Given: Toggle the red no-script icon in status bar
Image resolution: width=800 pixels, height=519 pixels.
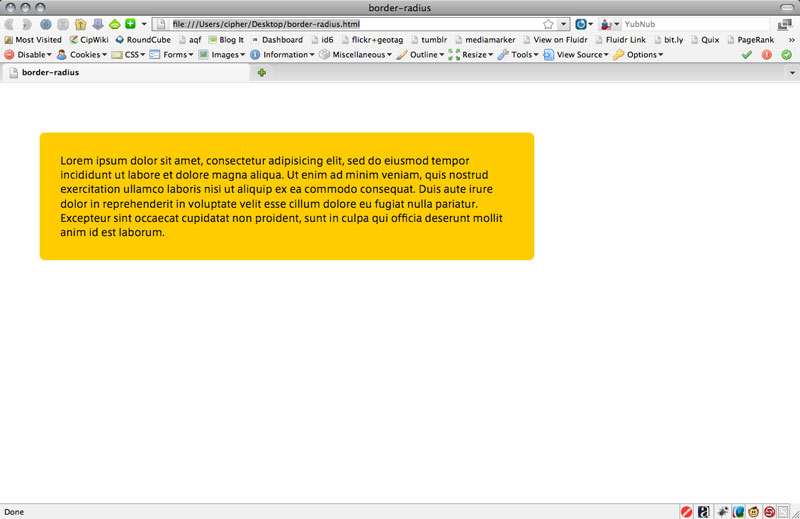Looking at the screenshot, I should tap(769, 511).
